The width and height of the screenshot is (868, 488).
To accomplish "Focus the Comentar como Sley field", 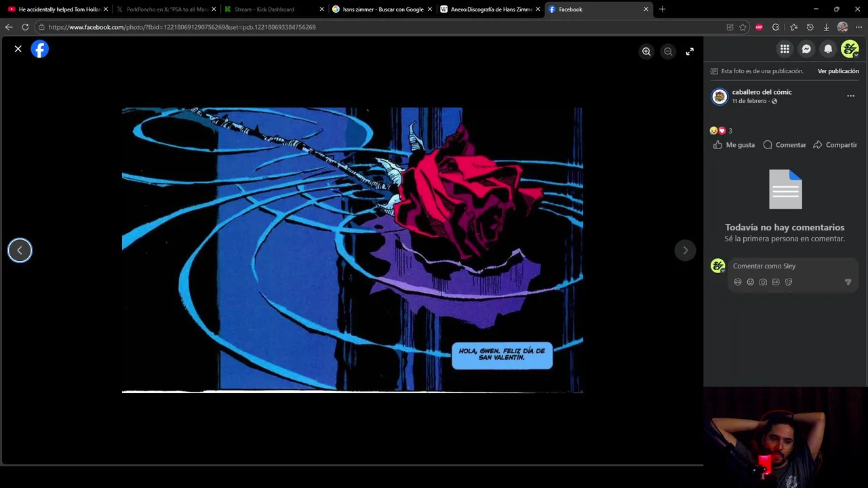I will [x=793, y=266].
